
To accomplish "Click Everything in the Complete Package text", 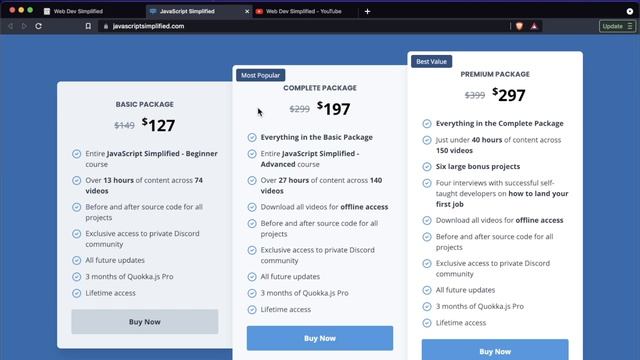I will click(499, 124).
